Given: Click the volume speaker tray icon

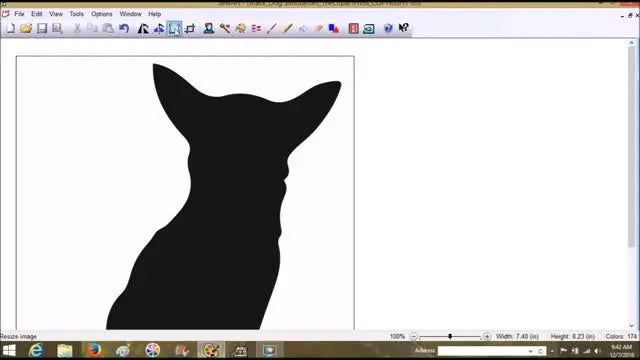Looking at the screenshot, I should pos(597,351).
